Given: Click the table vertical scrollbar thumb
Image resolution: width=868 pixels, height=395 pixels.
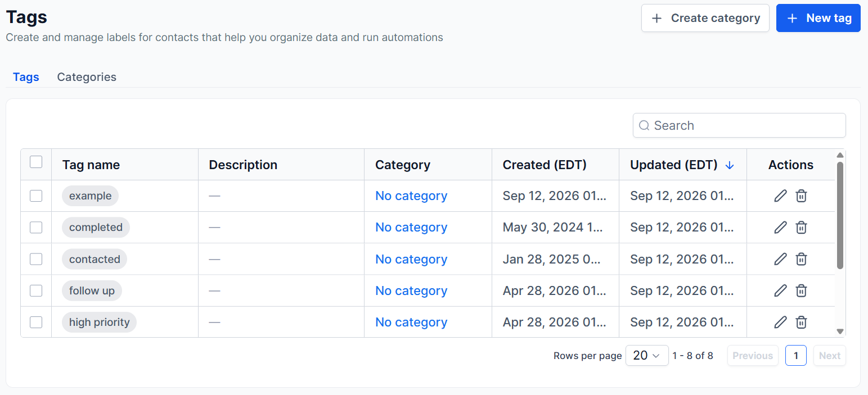Looking at the screenshot, I should pos(840,215).
